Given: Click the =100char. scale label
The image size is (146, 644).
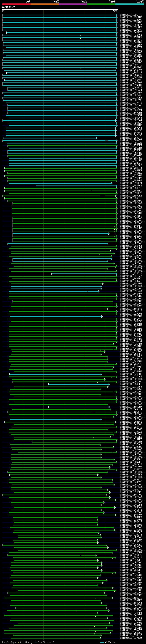Looking at the screenshot, I should pos(111,642).
